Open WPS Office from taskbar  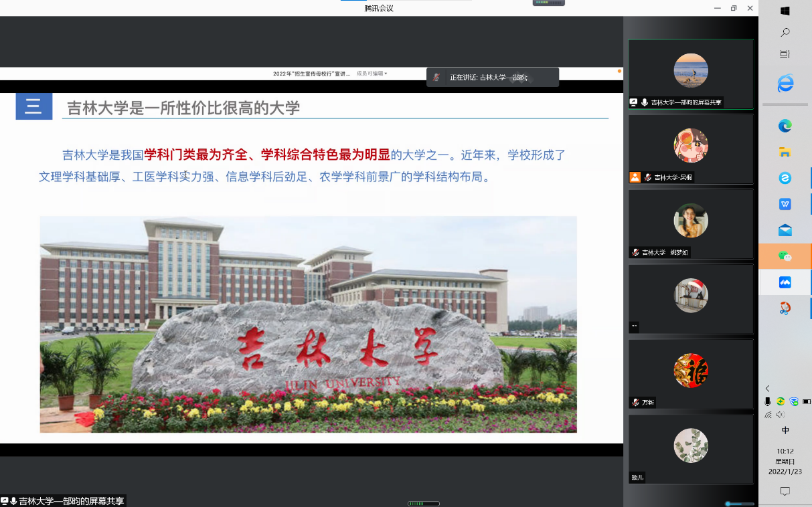point(785,204)
